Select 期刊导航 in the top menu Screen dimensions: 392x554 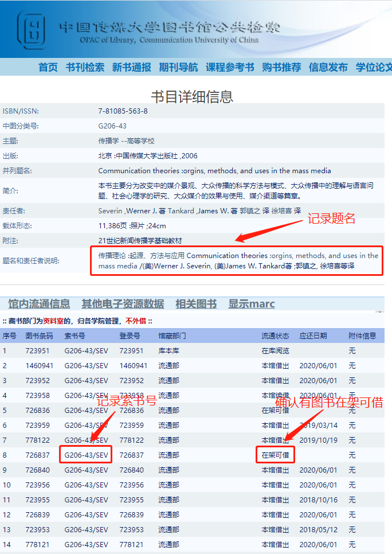pos(178,67)
